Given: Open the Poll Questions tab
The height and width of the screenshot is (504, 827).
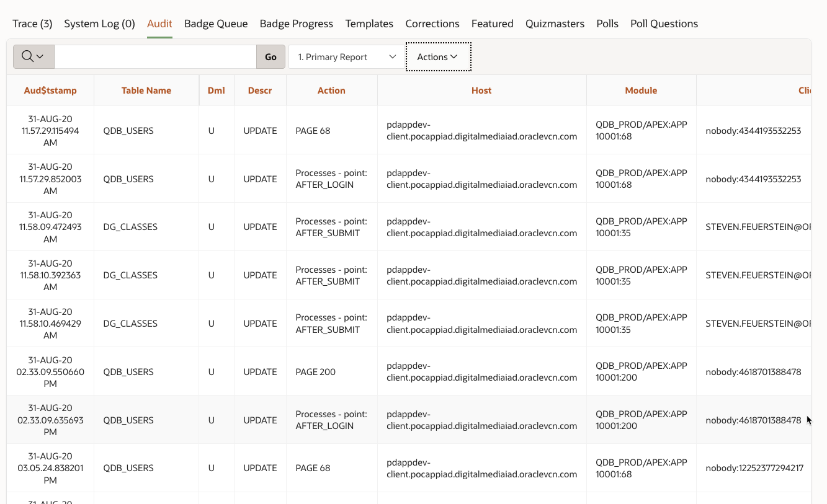Looking at the screenshot, I should (664, 24).
